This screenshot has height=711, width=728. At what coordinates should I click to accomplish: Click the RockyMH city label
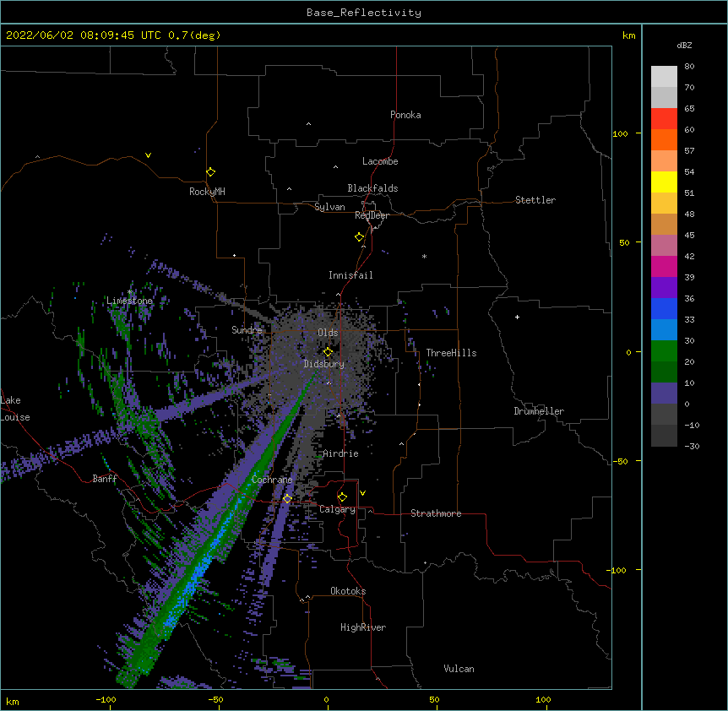(x=207, y=192)
